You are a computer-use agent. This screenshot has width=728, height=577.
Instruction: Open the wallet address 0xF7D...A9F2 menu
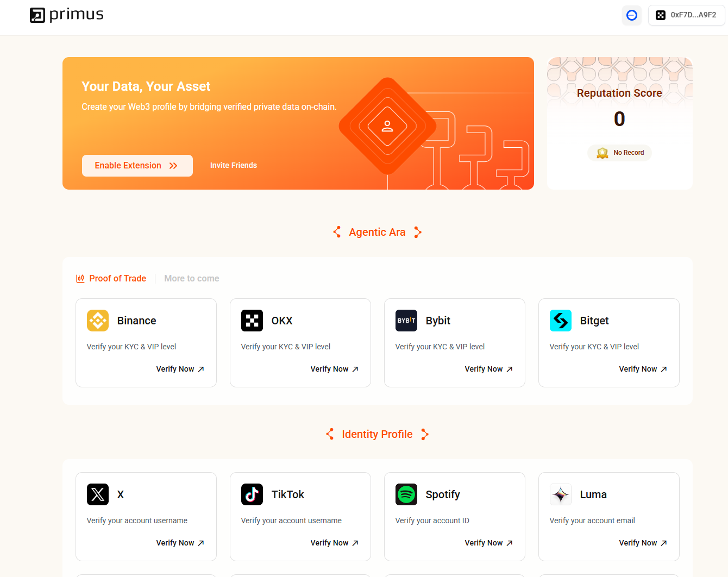tap(686, 15)
